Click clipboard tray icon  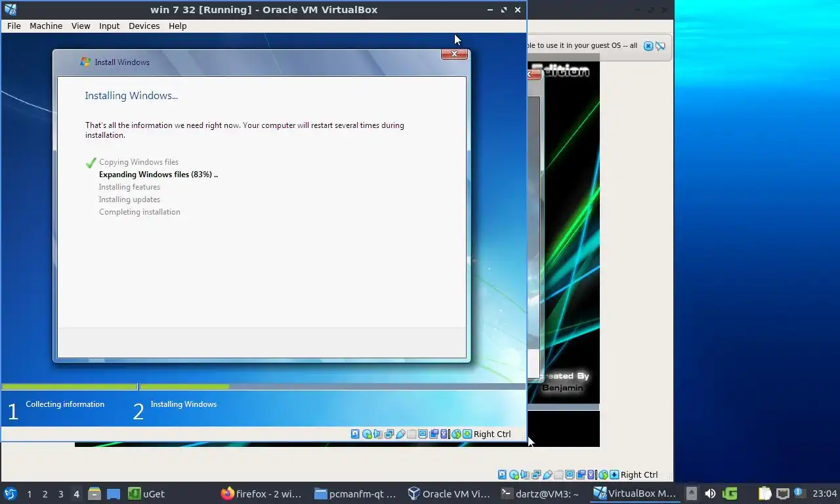pyautogui.click(x=765, y=493)
